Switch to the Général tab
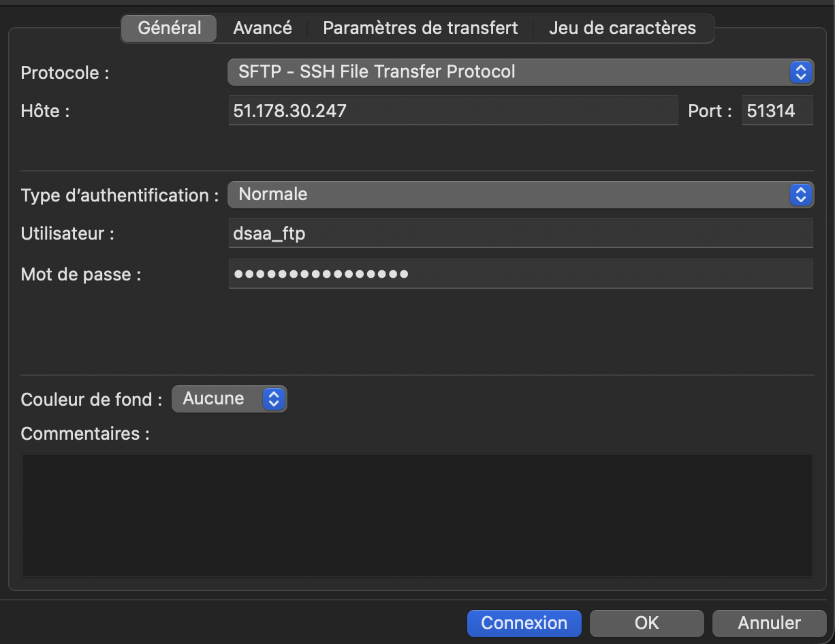Image resolution: width=835 pixels, height=644 pixels. [170, 29]
